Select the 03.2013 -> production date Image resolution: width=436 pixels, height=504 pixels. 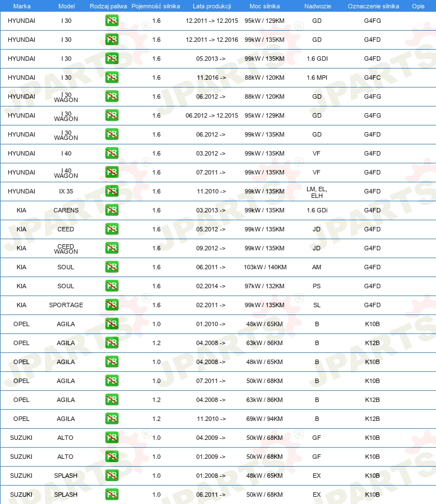[211, 210]
